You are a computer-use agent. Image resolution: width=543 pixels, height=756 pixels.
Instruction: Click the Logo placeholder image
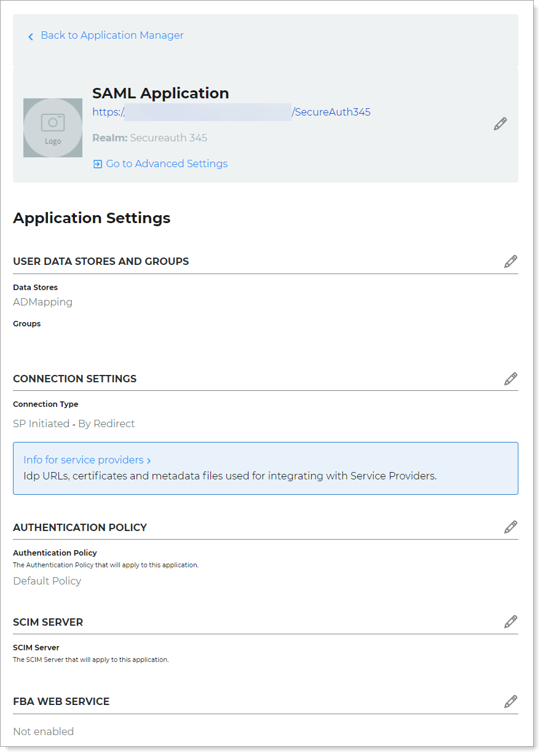click(x=53, y=128)
